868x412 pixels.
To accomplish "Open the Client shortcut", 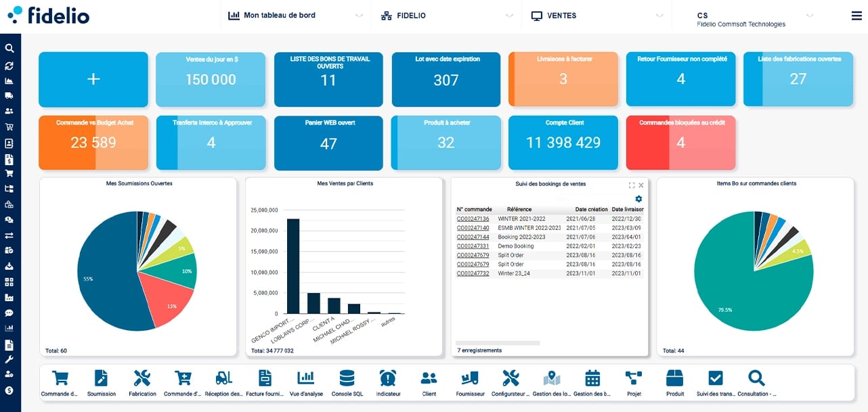I will click(429, 383).
